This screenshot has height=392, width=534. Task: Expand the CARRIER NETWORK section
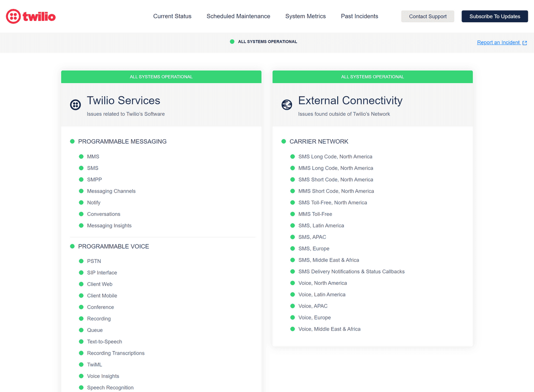319,141
